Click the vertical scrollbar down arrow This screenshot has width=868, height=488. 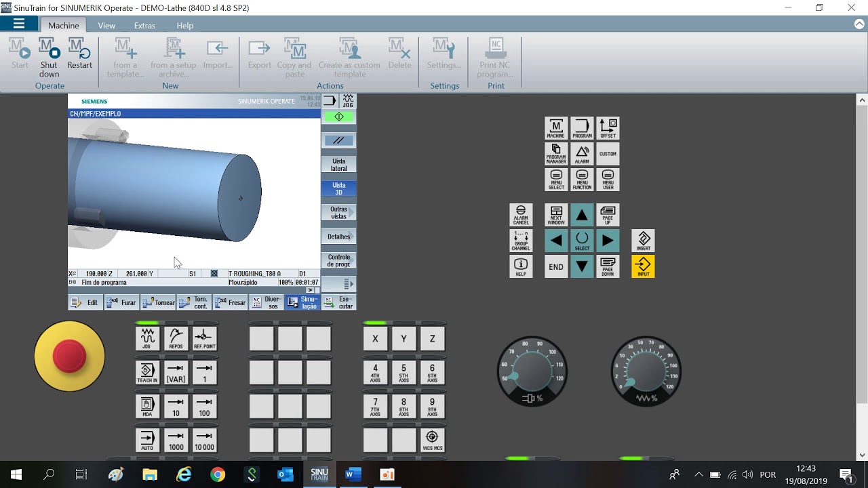(x=862, y=455)
